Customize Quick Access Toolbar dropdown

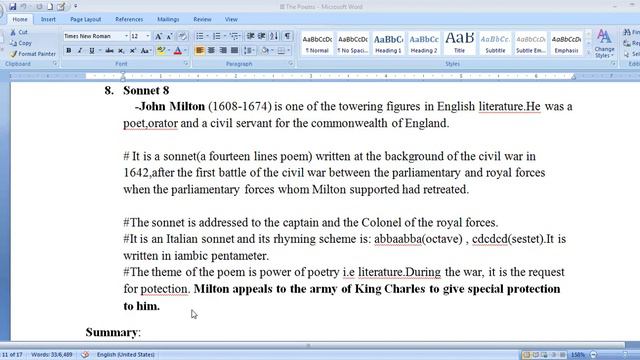[76, 7]
